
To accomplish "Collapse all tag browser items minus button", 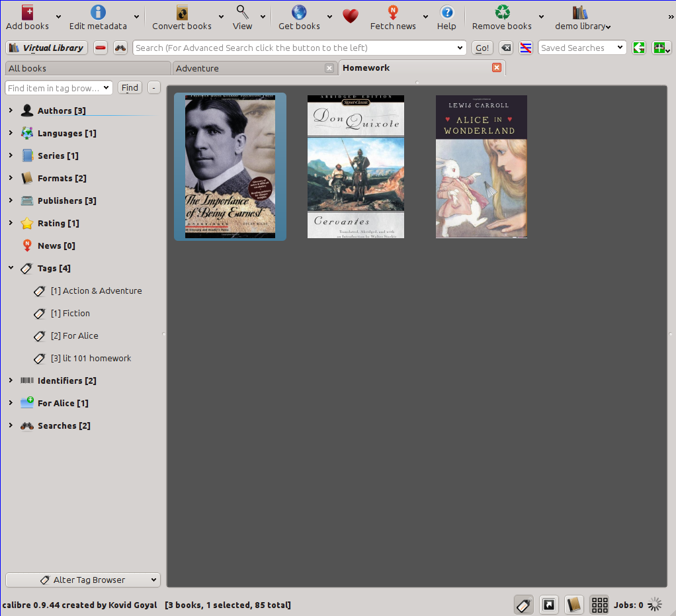I will coord(154,87).
